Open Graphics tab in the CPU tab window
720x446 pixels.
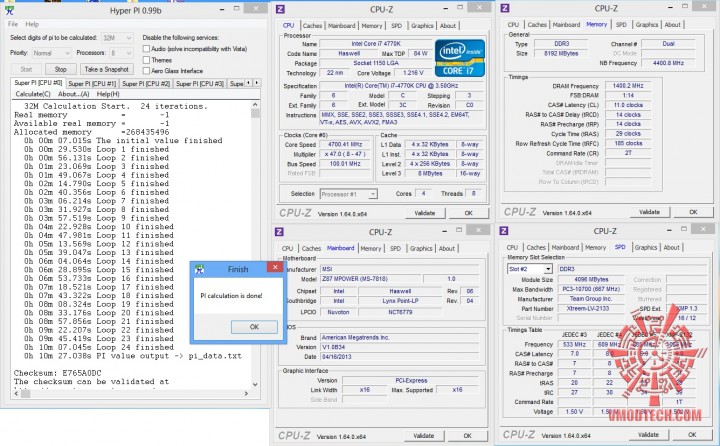tap(422, 26)
